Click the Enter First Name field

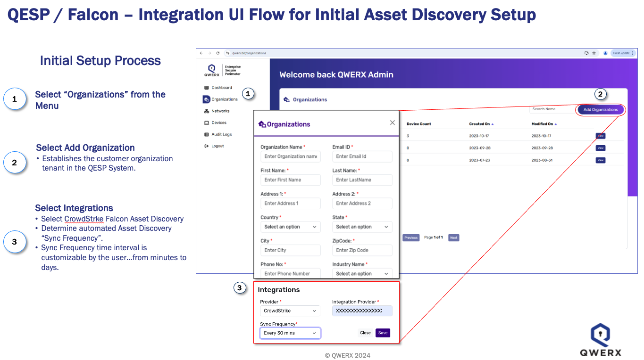click(291, 180)
